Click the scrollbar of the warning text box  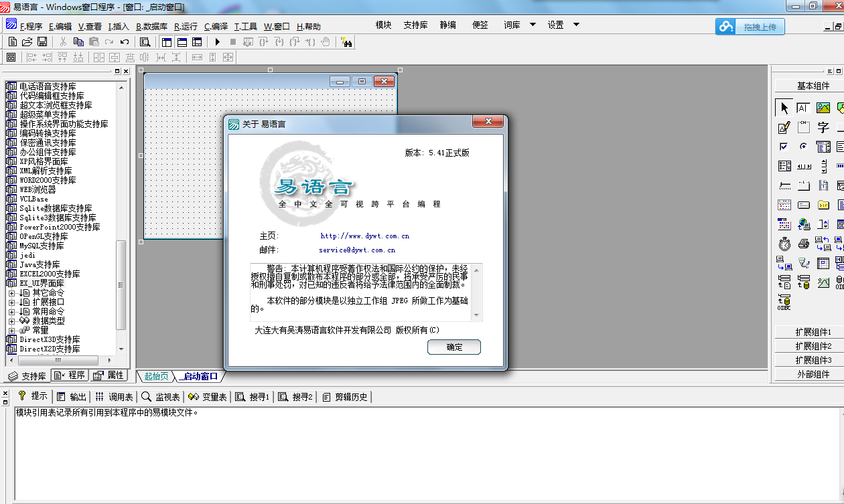[x=476, y=292]
